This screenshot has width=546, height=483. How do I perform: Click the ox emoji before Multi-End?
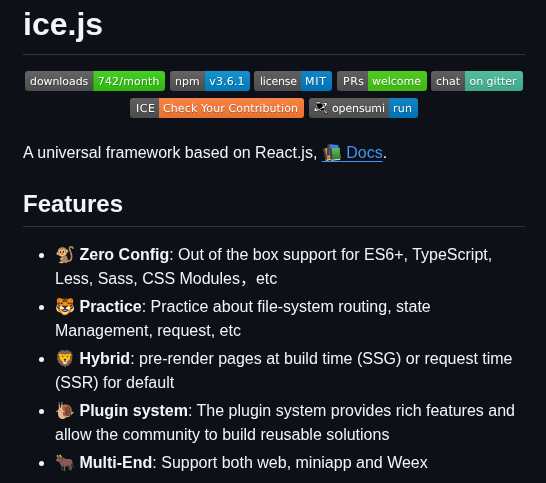pos(65,462)
